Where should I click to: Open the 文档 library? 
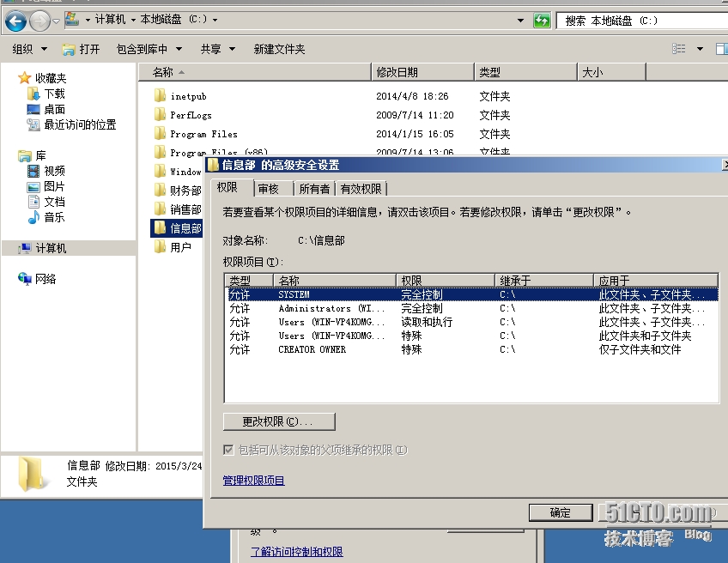54,202
